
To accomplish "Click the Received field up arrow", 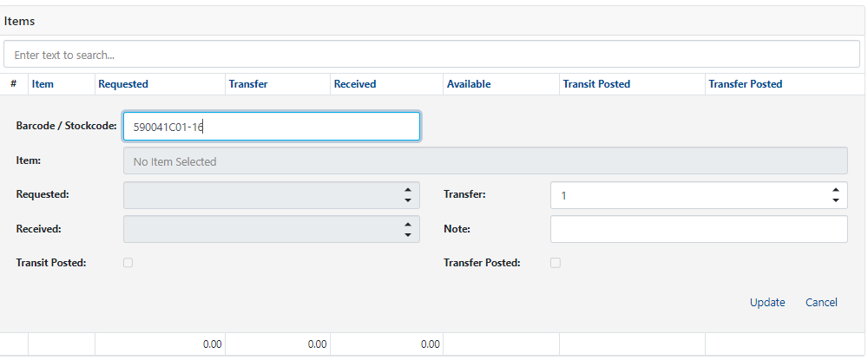I will point(407,225).
